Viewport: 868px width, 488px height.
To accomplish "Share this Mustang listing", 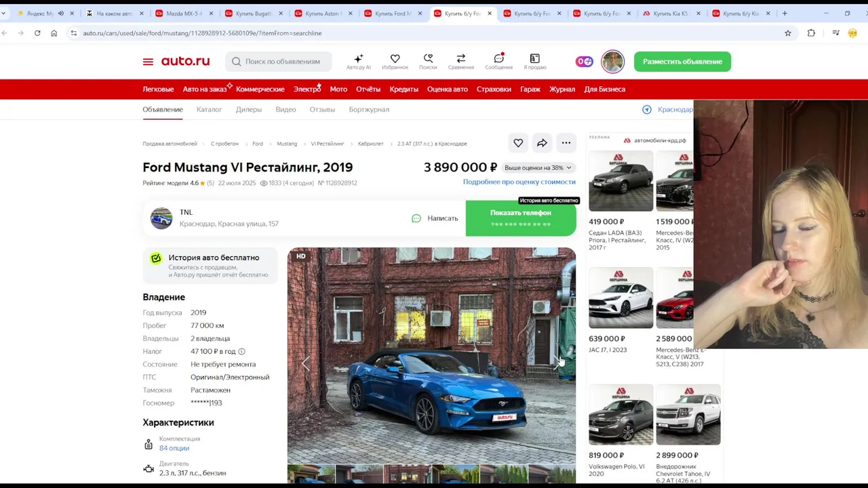I will [542, 143].
